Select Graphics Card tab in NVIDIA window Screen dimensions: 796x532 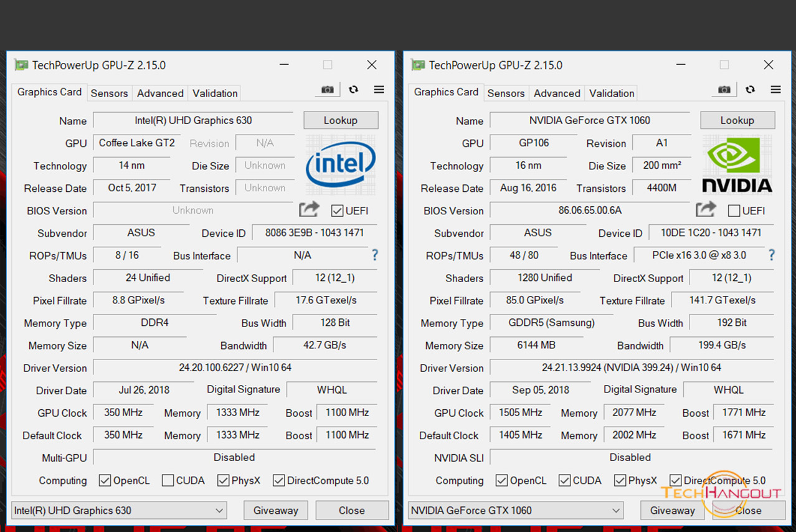pos(446,92)
